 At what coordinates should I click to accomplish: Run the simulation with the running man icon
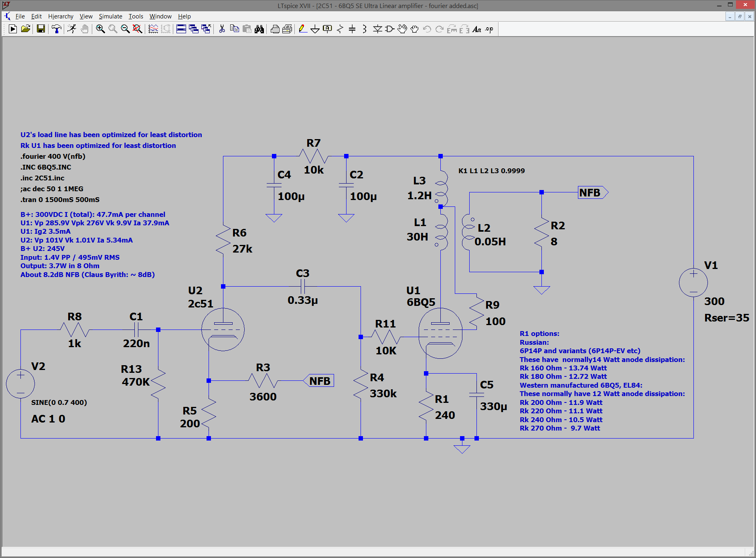click(72, 29)
